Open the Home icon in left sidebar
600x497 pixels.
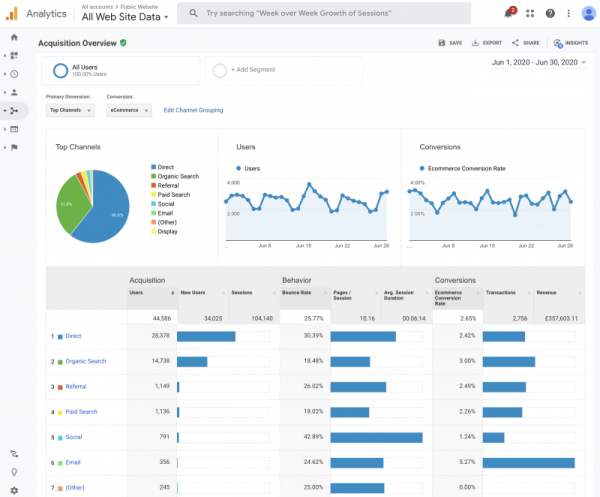click(x=14, y=37)
